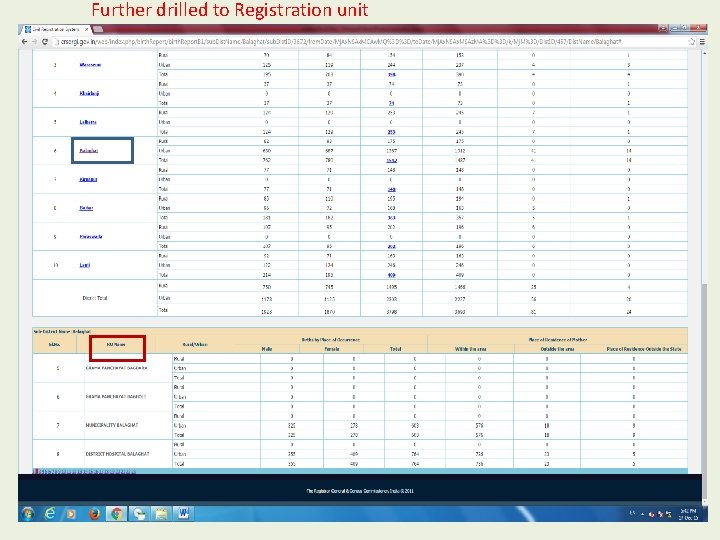Open the Balaghat tehsil link

pos(89,151)
